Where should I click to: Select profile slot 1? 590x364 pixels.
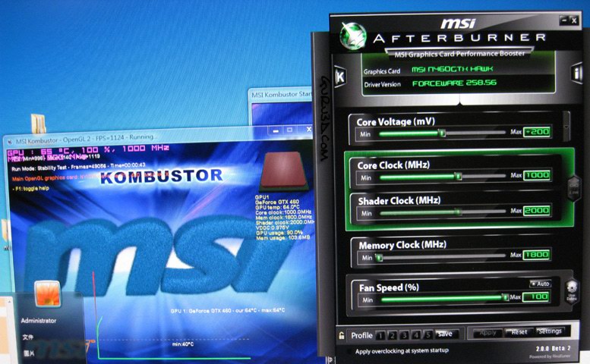tap(382, 334)
